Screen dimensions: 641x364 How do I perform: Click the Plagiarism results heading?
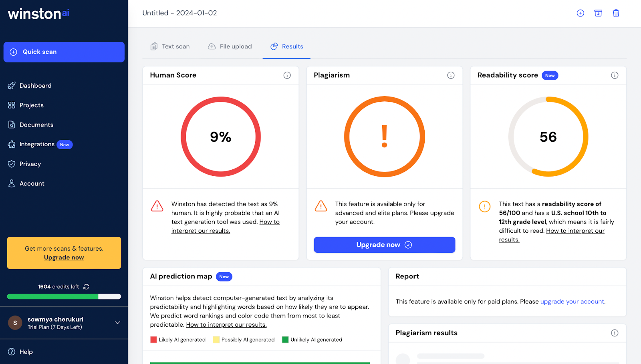point(427,333)
